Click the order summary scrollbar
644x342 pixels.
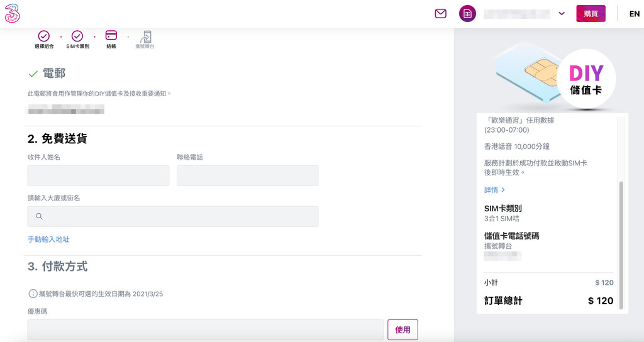point(622,245)
